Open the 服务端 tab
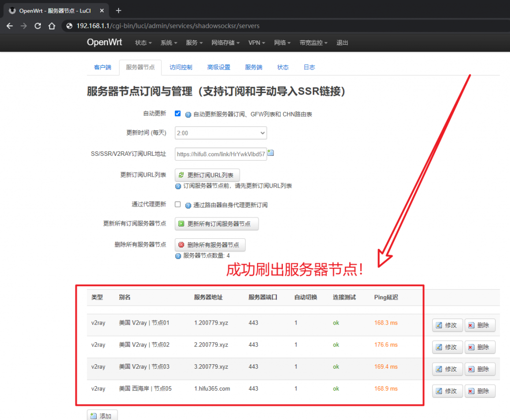This screenshot has height=420, width=510. click(x=254, y=67)
